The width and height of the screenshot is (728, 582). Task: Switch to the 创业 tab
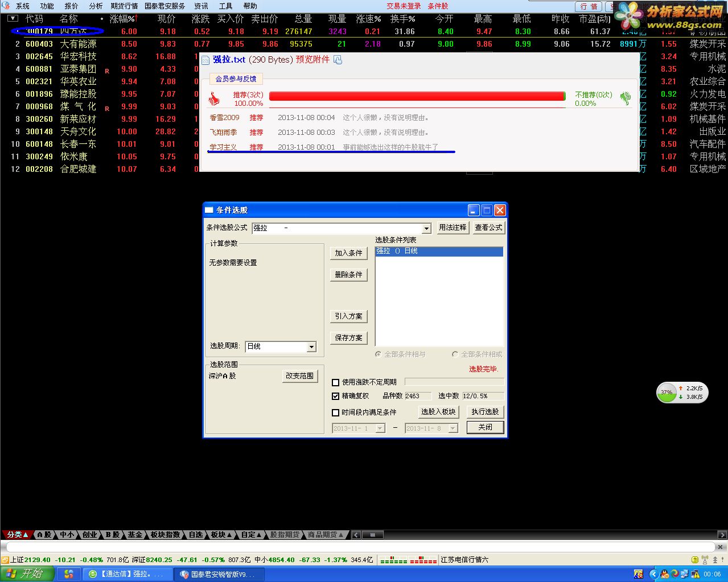(x=90, y=535)
